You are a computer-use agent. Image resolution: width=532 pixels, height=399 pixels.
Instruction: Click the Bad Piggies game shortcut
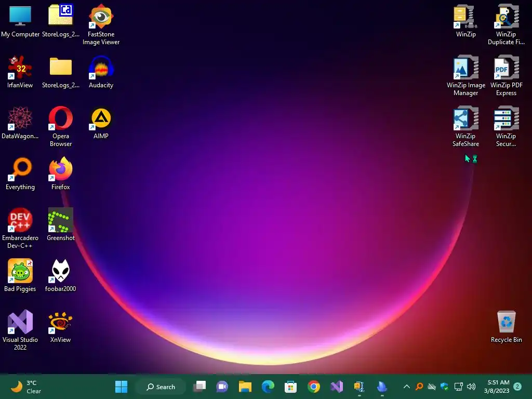pos(20,275)
